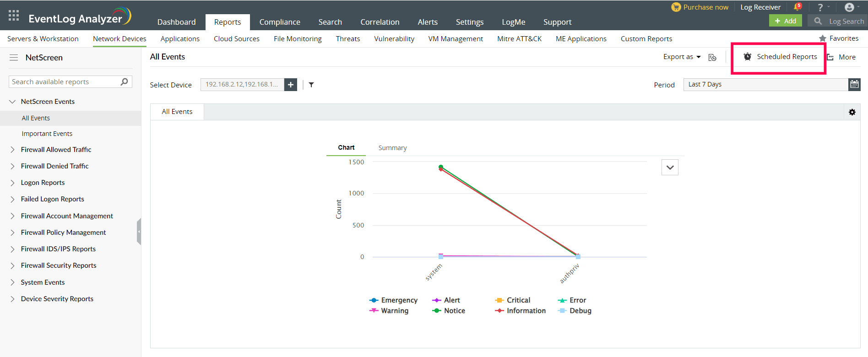
Task: Click the Period Last 7 Days field
Action: click(x=766, y=84)
